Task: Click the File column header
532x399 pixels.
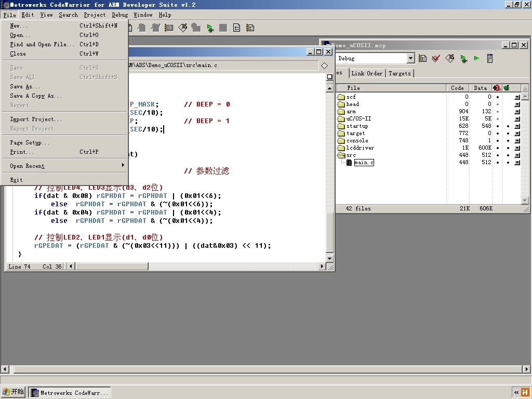Action: pos(391,88)
